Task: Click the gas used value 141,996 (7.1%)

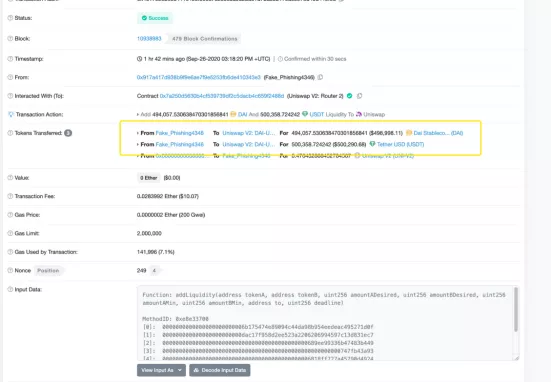Action: [x=155, y=252]
